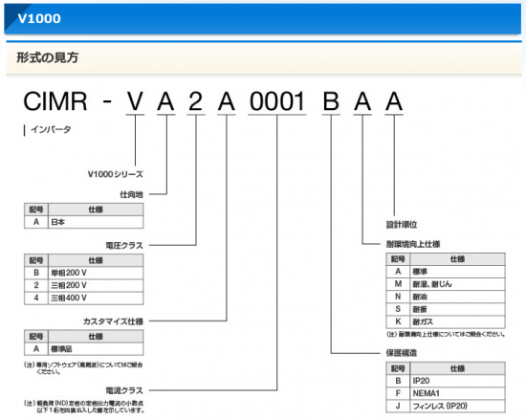
Task: Click the 耐油 table cell
Action: coord(457,297)
